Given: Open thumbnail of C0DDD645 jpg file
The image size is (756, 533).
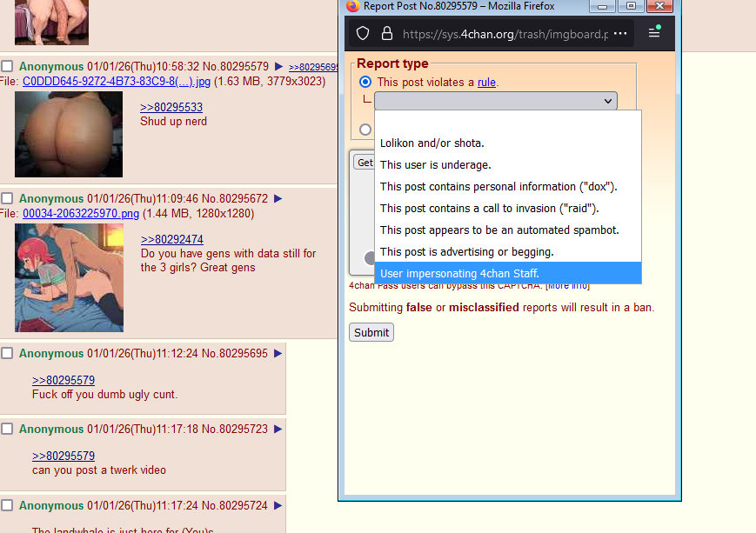Looking at the screenshot, I should (x=69, y=135).
